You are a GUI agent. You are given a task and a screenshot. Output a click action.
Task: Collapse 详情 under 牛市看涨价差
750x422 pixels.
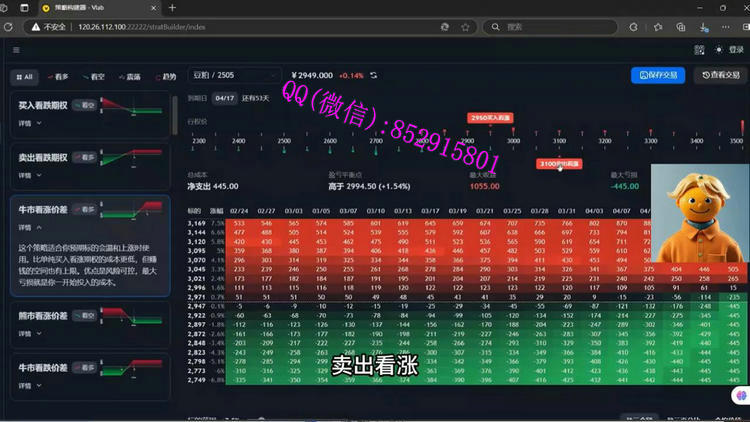29,228
